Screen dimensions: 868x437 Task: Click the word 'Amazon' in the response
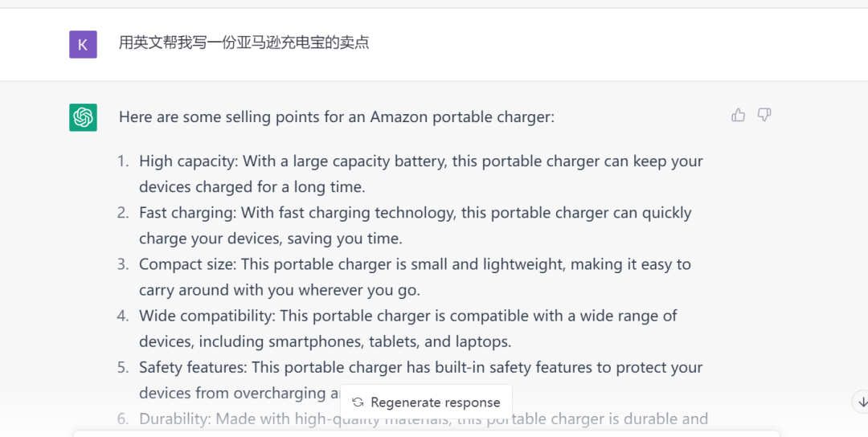[399, 117]
